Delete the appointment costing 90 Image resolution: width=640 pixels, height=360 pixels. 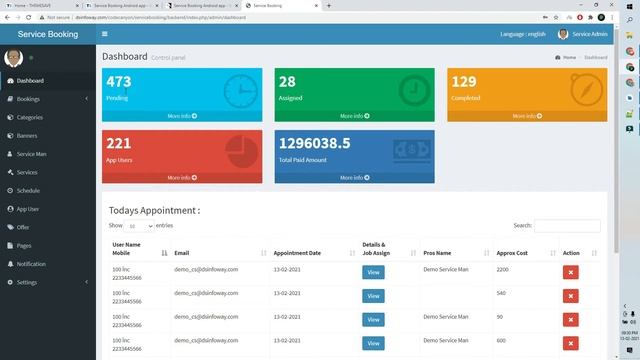tap(571, 320)
